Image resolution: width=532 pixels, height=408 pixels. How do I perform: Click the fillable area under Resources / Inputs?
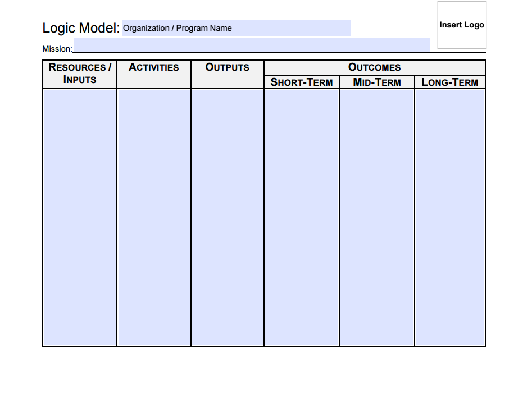click(80, 218)
